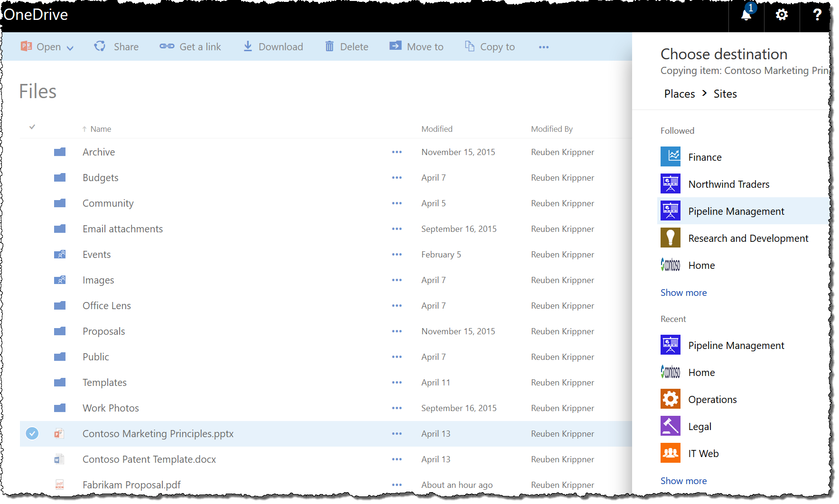Screen dimensions: 839x504
Task: Click the Share toolbar button
Action: tap(116, 46)
